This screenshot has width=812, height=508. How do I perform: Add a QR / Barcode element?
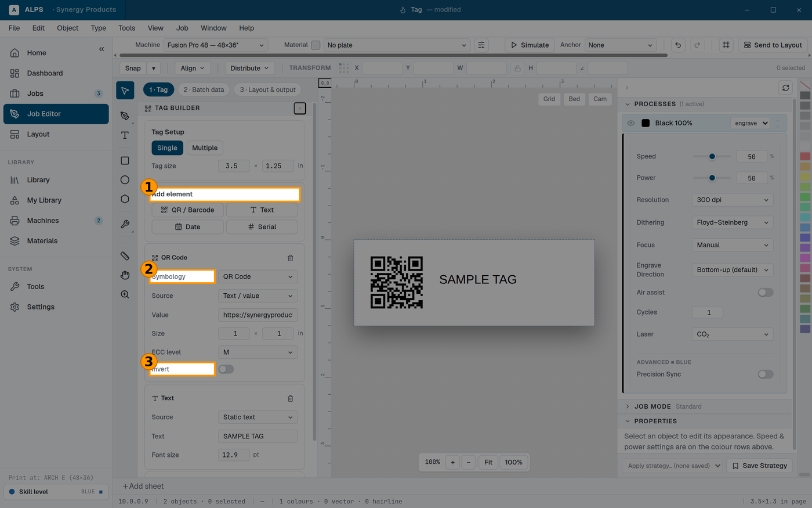[187, 210]
